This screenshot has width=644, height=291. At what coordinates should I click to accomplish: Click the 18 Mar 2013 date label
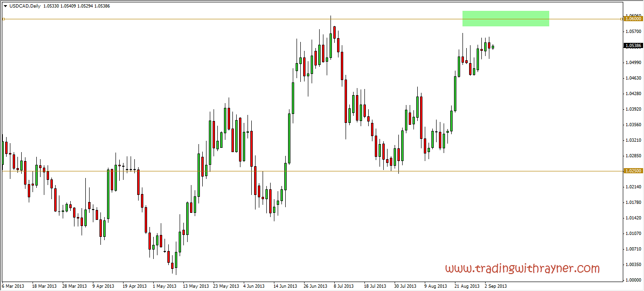click(x=45, y=286)
